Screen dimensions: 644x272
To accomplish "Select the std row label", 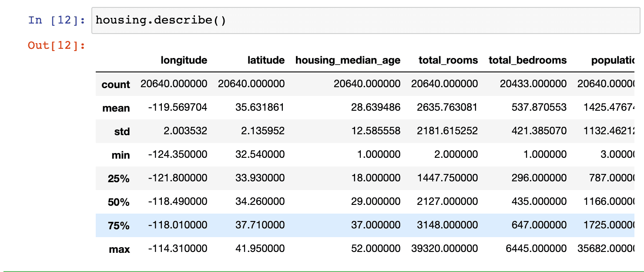I will tap(122, 132).
